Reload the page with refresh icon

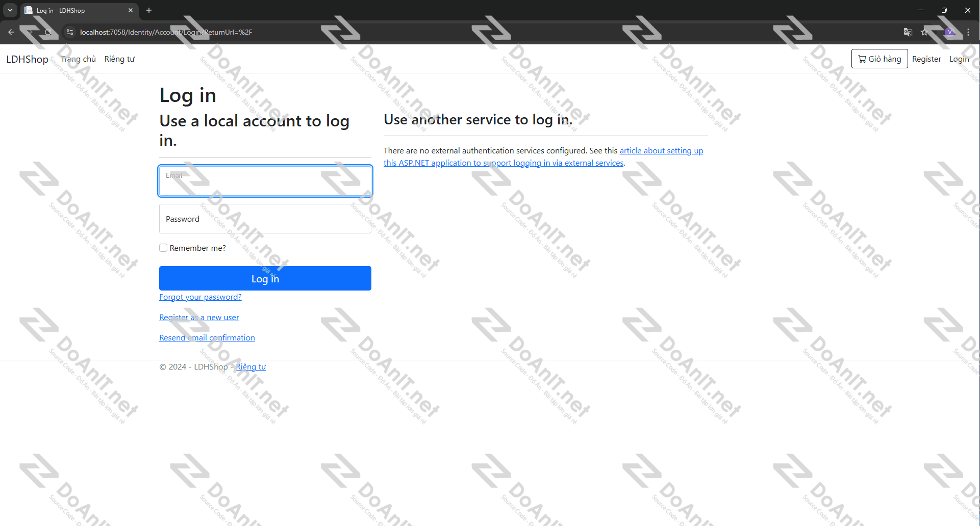[x=47, y=32]
